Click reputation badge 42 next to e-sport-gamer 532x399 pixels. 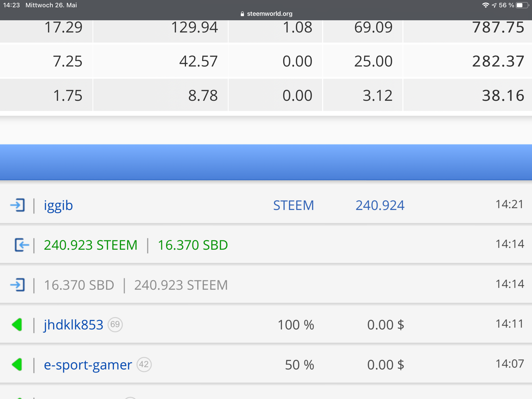point(144,364)
